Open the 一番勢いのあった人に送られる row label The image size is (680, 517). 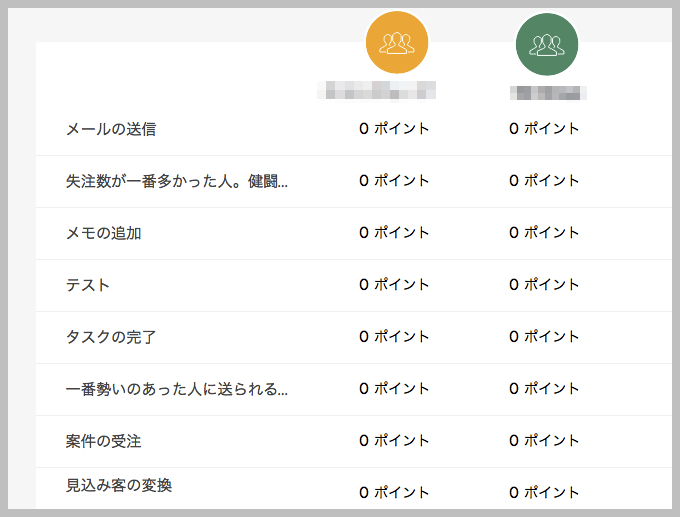[x=177, y=389]
